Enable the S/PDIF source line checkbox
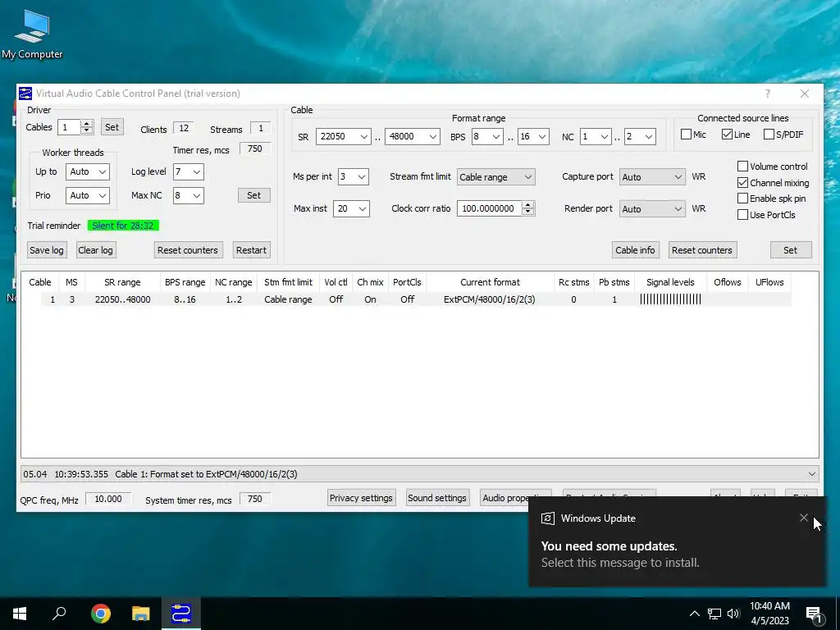The width and height of the screenshot is (840, 630). [769, 135]
